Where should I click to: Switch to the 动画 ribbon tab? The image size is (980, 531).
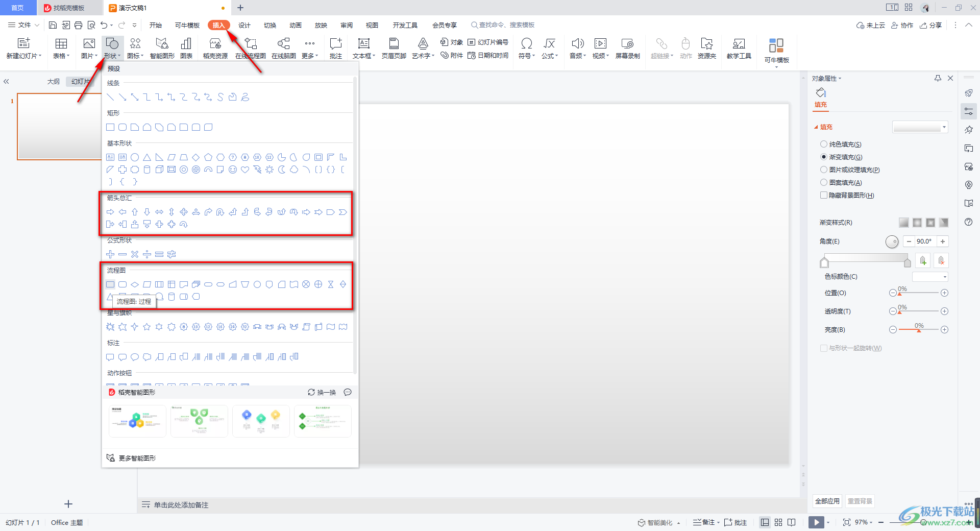(296, 25)
